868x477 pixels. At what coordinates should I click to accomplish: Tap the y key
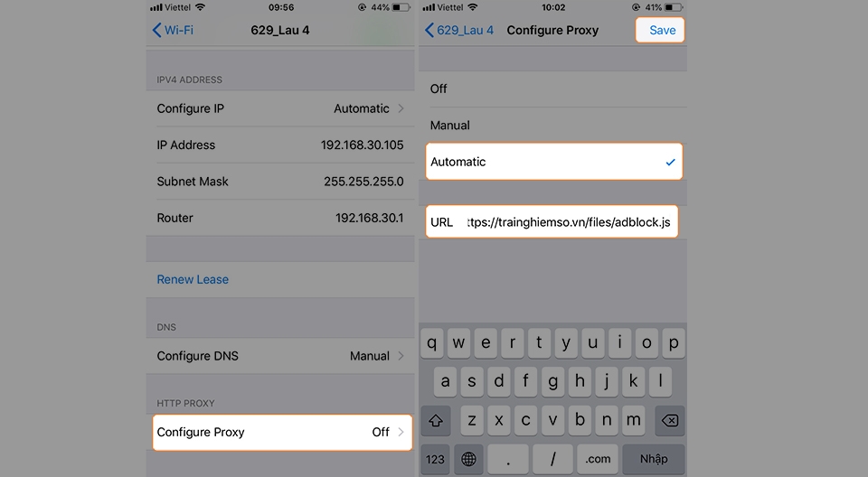coord(566,342)
